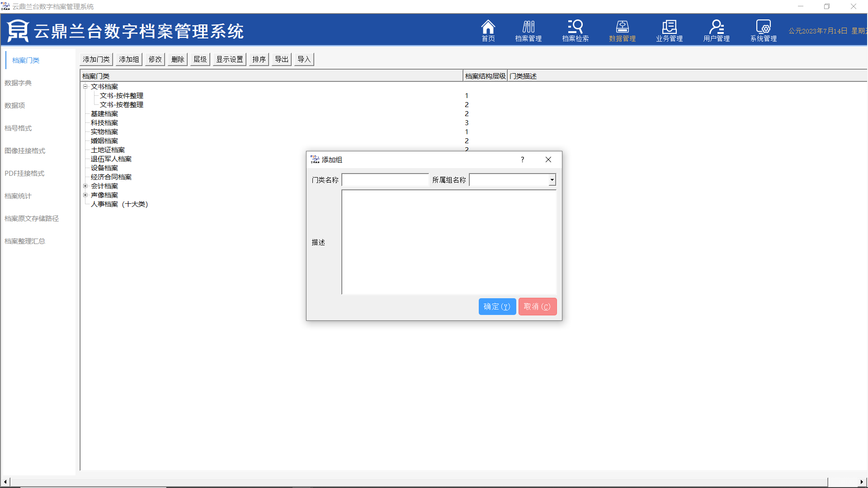
Task: Collapse the 文书档案 tree node
Action: 85,86
